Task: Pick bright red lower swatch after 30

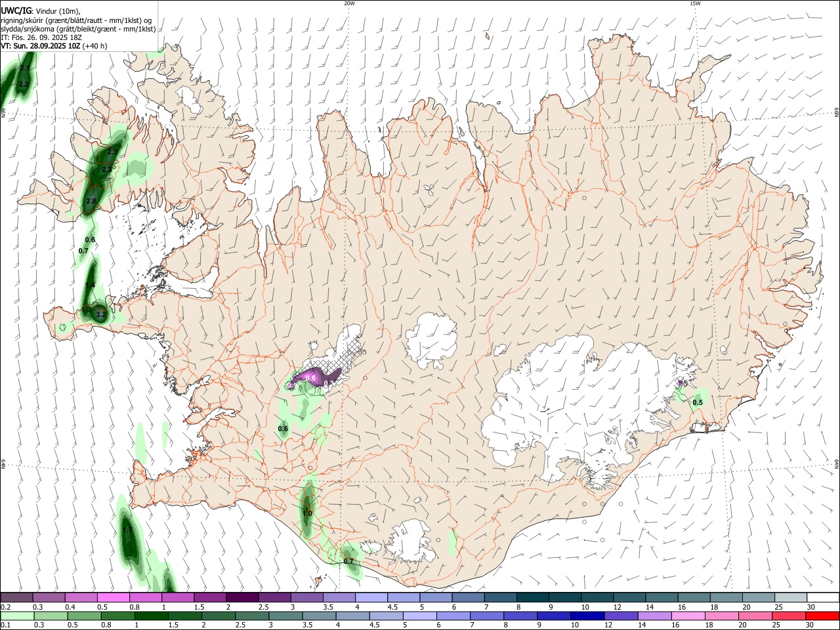Action: click(822, 616)
